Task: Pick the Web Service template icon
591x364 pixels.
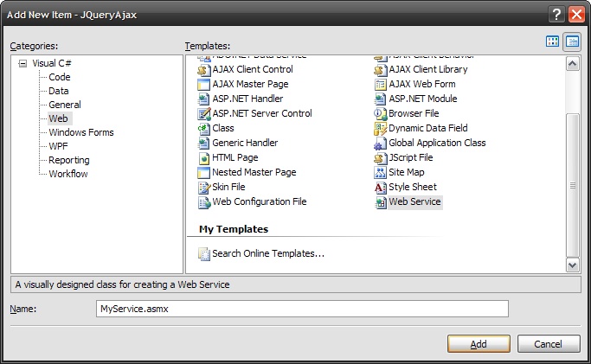Action: [381, 202]
